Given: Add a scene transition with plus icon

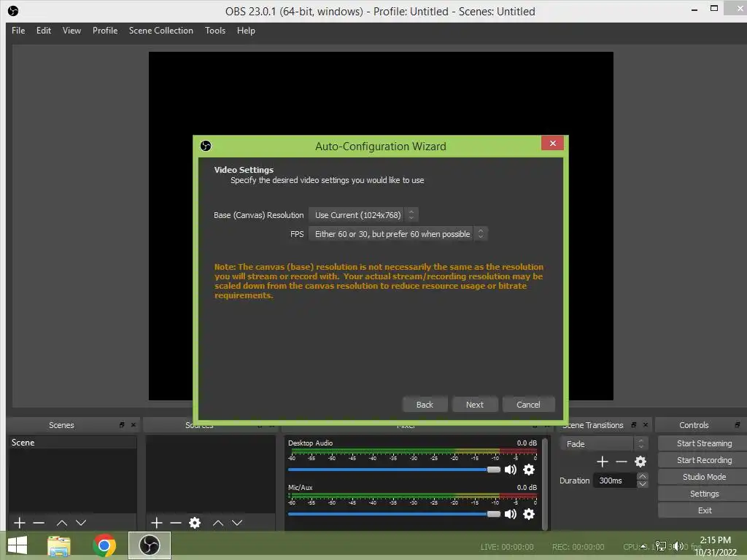Looking at the screenshot, I should [602, 462].
